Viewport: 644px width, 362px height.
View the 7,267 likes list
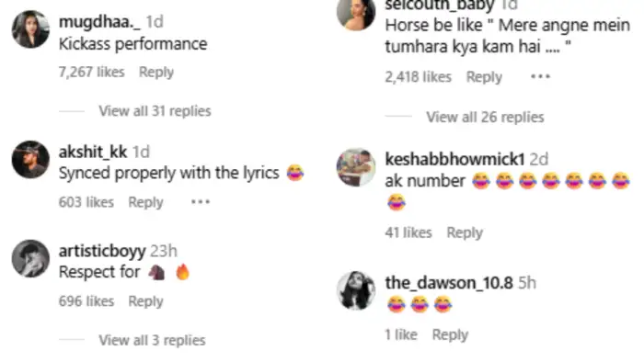tap(92, 73)
